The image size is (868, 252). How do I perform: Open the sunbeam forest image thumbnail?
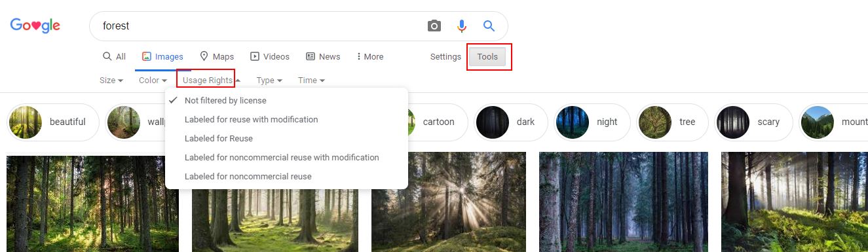[449, 202]
